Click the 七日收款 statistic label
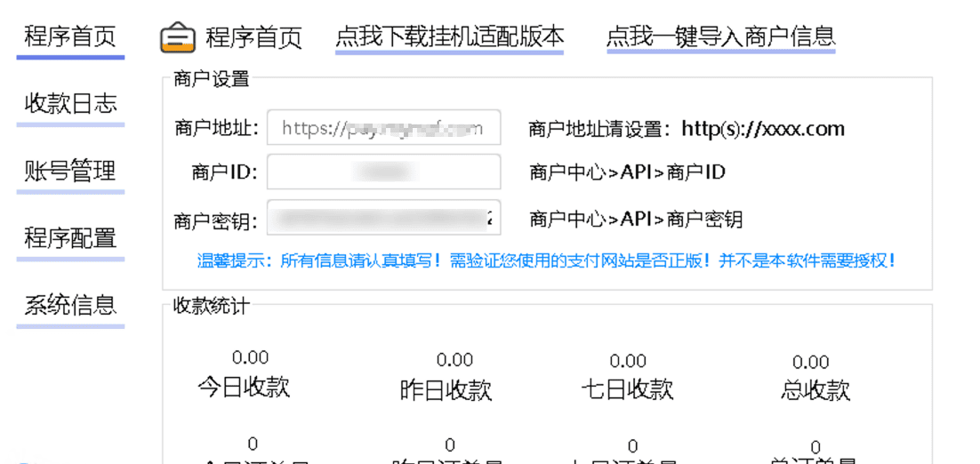980x464 pixels. 627,389
